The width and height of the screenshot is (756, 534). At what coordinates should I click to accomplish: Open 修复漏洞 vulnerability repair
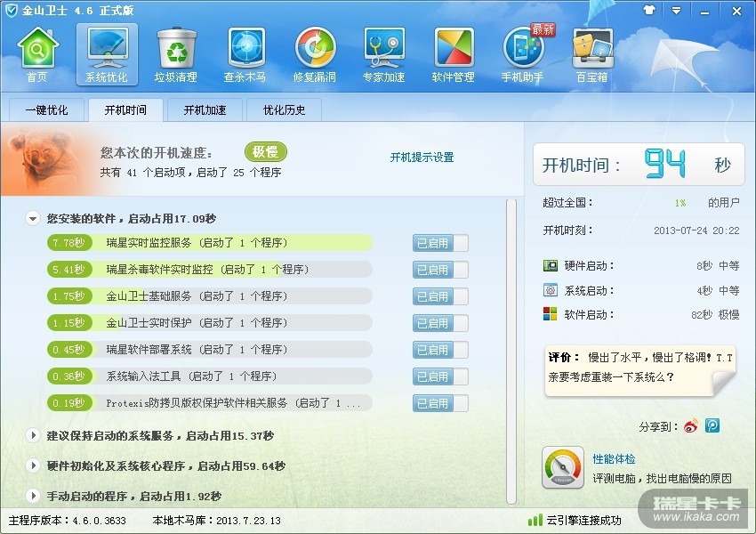pyautogui.click(x=315, y=54)
